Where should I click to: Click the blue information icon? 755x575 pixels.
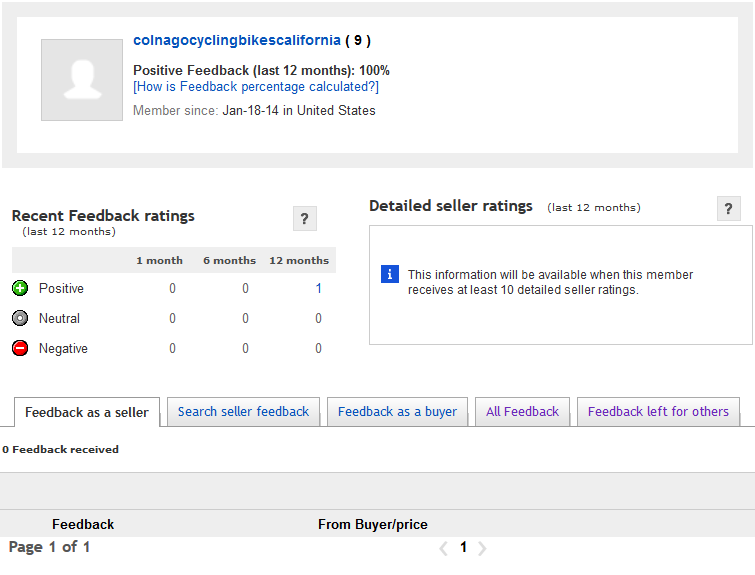(x=390, y=274)
